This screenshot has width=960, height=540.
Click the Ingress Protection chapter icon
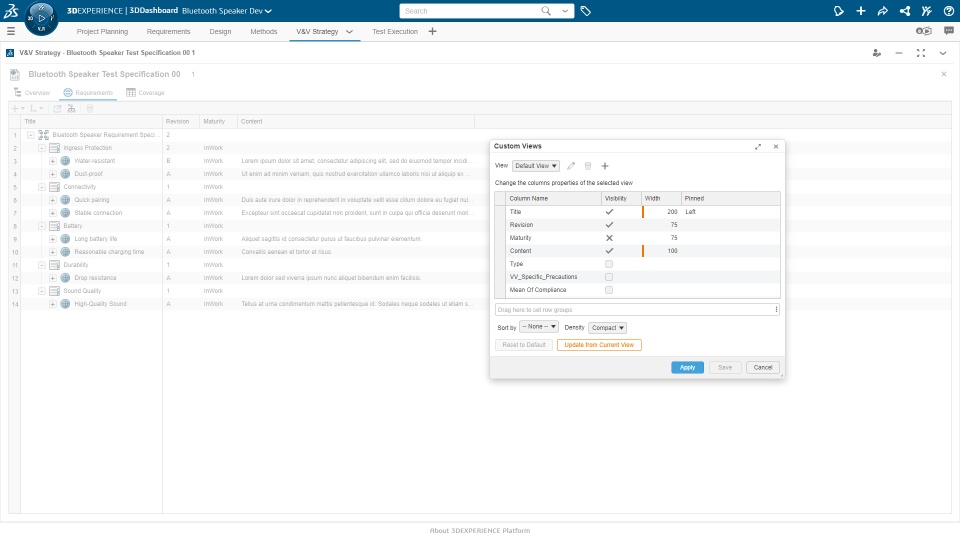tap(54, 148)
